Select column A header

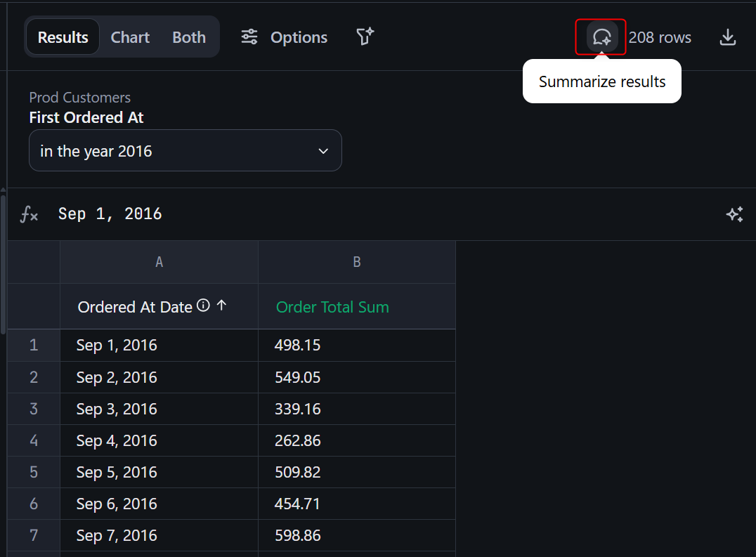159,262
